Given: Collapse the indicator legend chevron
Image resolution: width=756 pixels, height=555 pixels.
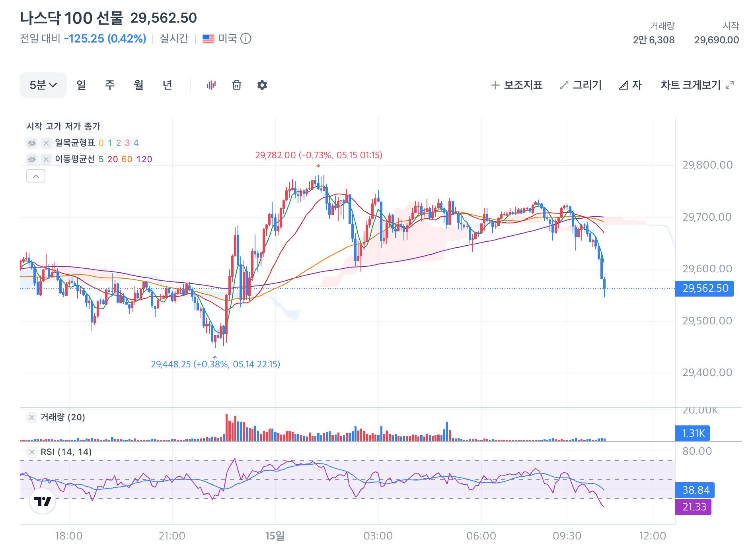Looking at the screenshot, I should pyautogui.click(x=36, y=176).
